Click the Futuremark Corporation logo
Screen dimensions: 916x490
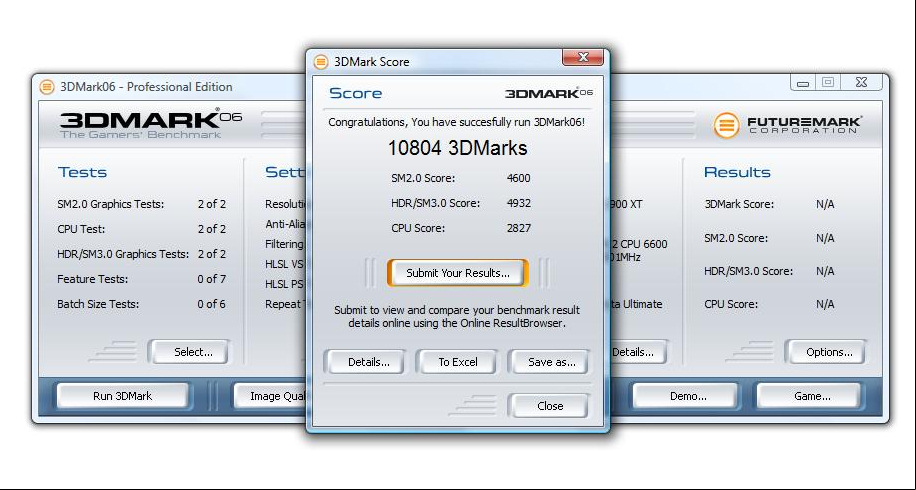click(787, 125)
